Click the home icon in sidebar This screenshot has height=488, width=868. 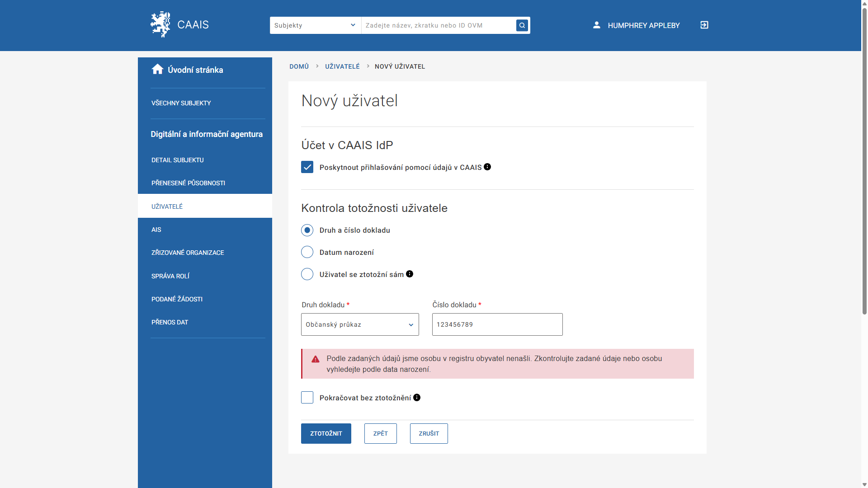[157, 69]
